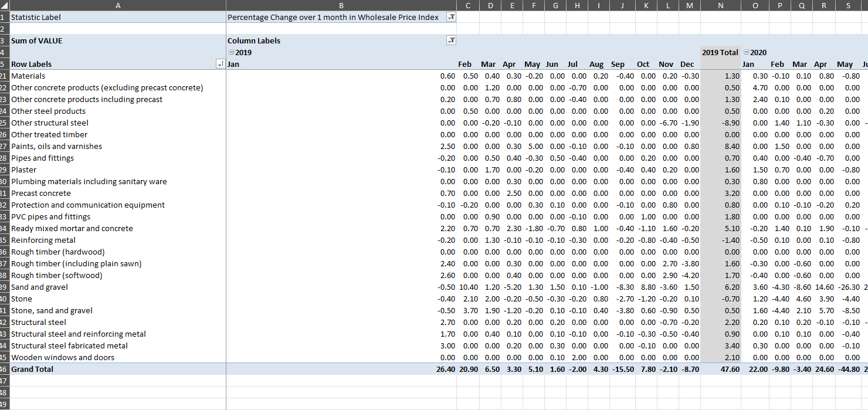This screenshot has height=410, width=868.
Task: Click Reinforcing metal row label
Action: coord(43,240)
